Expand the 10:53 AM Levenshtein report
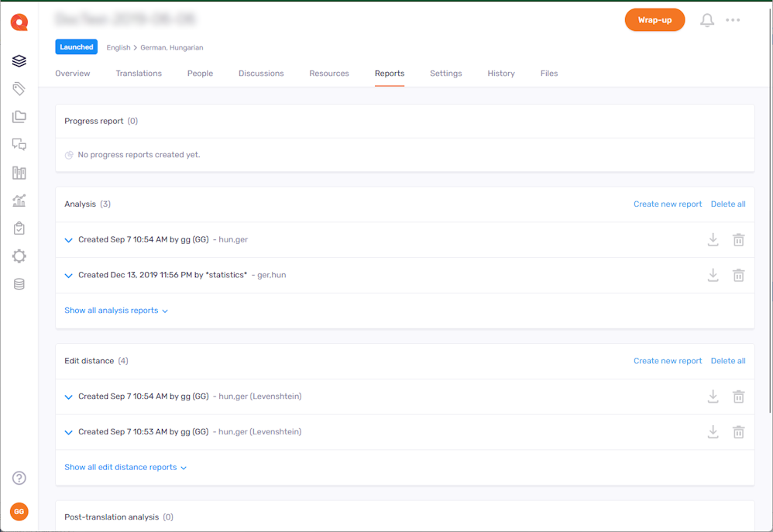 (69, 432)
